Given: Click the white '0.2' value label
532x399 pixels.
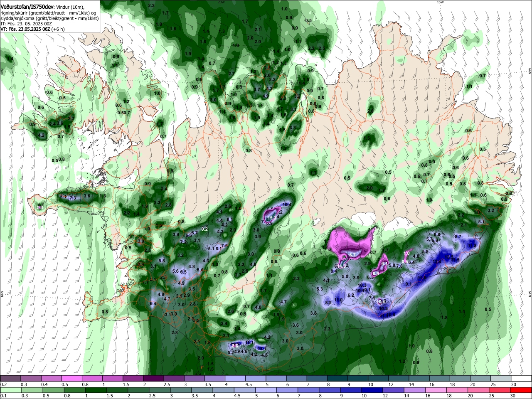Looking at the screenshot, I should pos(204,229).
